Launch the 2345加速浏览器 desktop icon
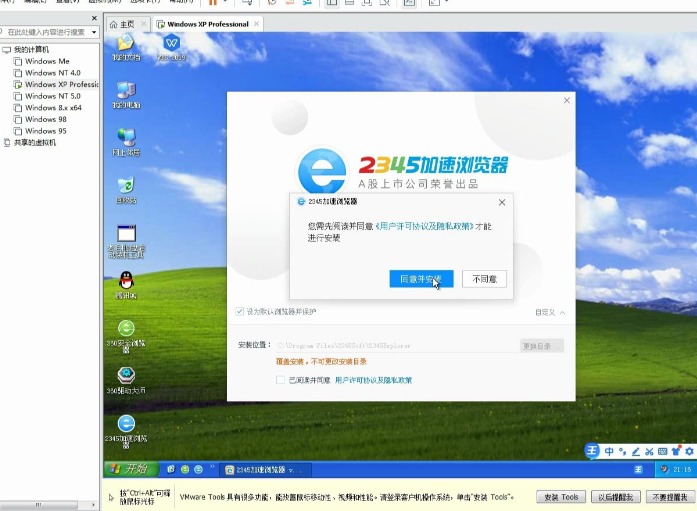The width and height of the screenshot is (697, 511). tap(126, 431)
